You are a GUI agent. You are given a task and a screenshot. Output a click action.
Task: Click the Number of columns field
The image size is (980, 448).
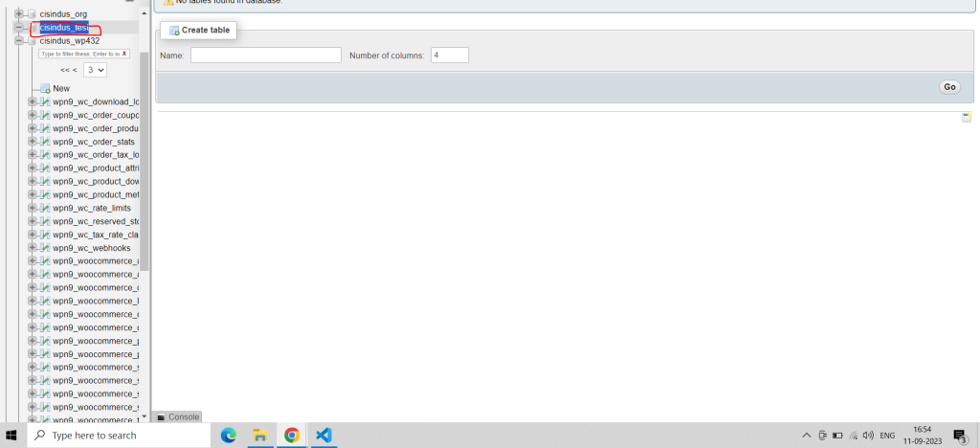click(x=449, y=56)
